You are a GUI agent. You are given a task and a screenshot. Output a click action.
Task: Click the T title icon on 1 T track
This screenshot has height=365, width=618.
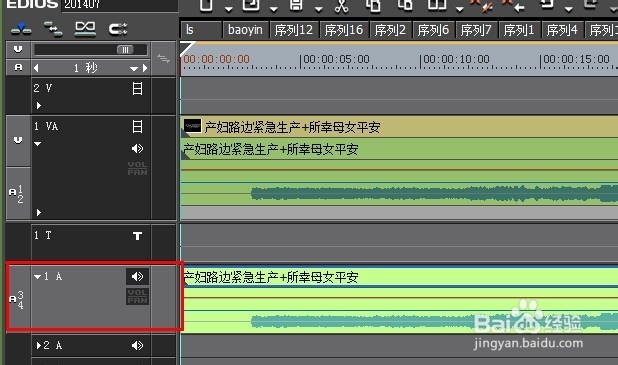[137, 236]
